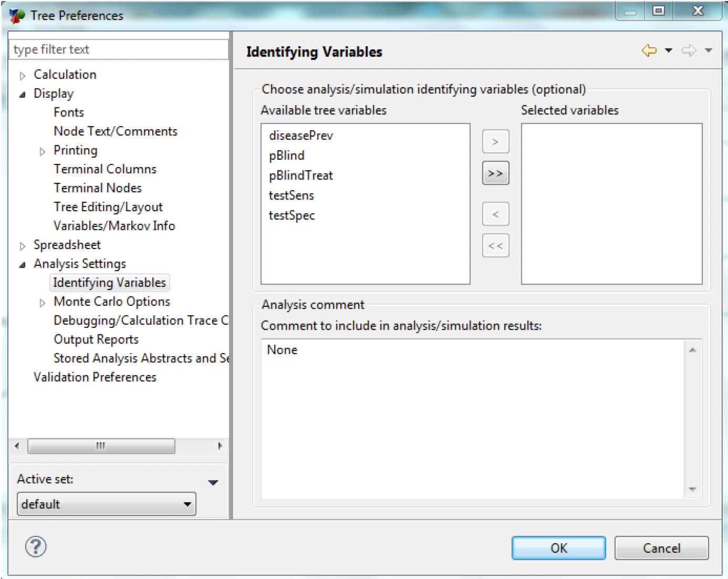Viewport: 728px width, 579px height.
Task: Click the double right arrow to move all variables
Action: 494,173
